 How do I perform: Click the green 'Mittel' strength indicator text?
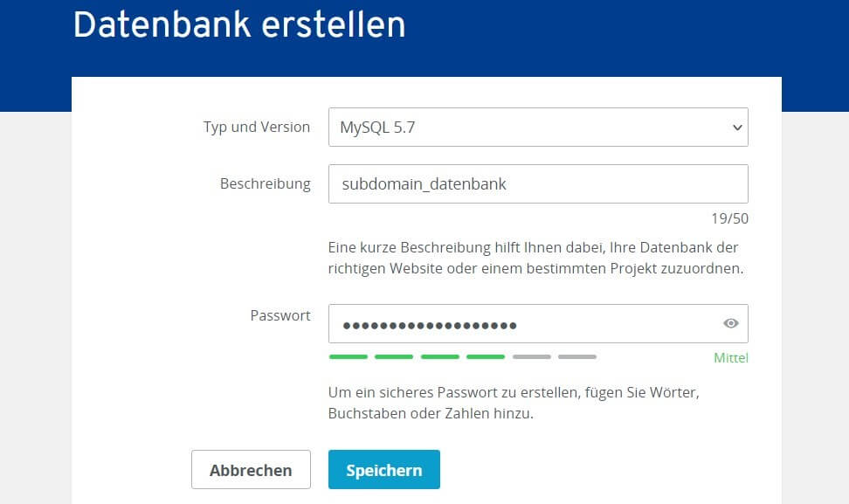[731, 358]
